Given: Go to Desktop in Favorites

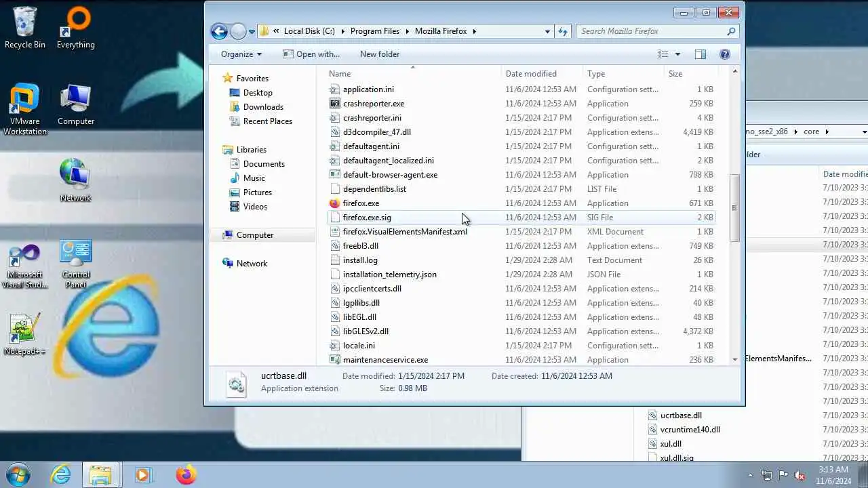Looking at the screenshot, I should pos(258,93).
